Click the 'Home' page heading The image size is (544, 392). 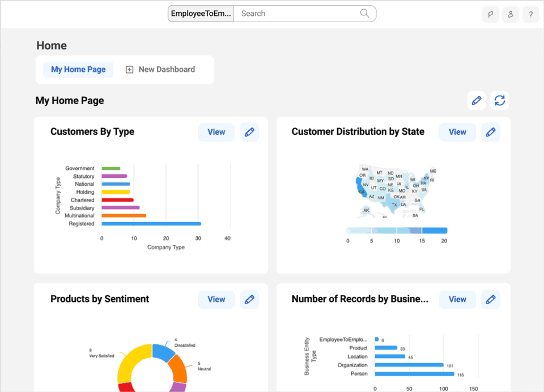(52, 45)
